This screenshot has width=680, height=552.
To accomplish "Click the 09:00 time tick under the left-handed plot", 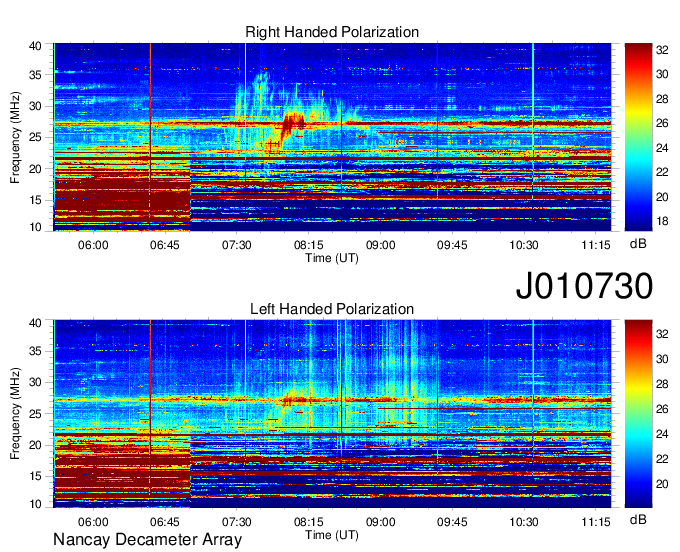I will 381,522.
